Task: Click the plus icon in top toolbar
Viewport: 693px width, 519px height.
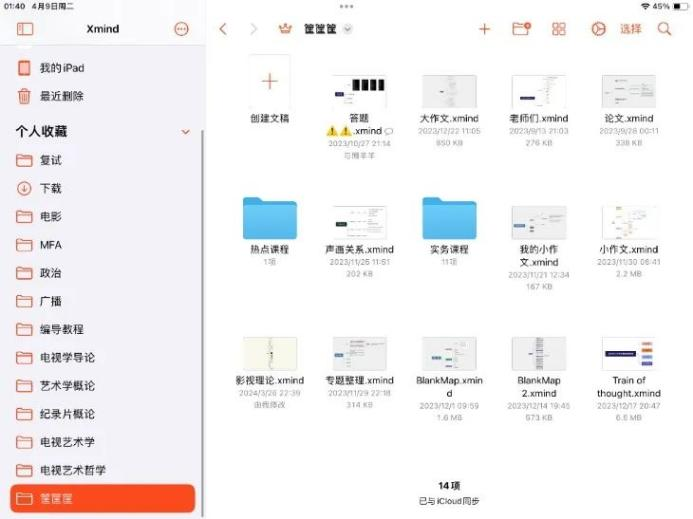Action: click(484, 29)
